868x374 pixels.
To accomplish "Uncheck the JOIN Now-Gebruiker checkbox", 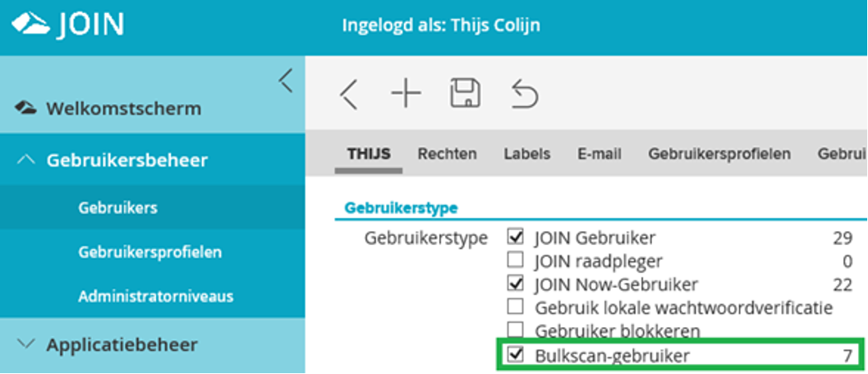I will click(x=516, y=284).
